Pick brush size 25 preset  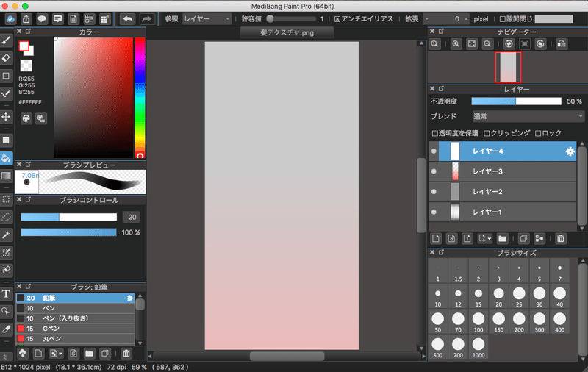coord(519,296)
